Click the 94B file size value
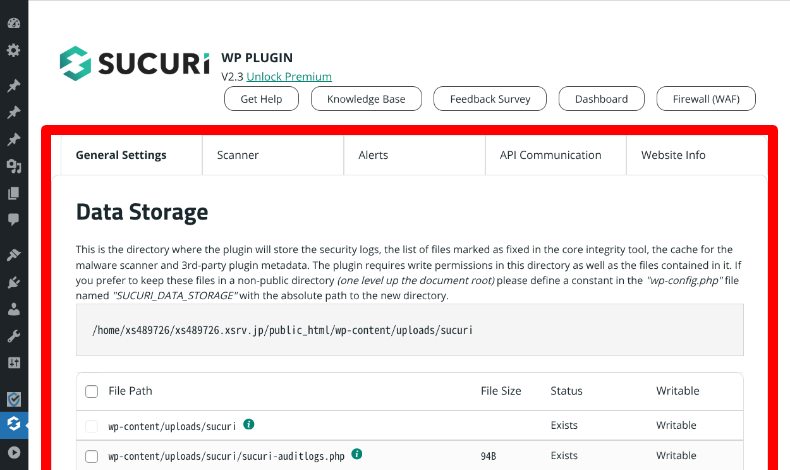Screen dimensions: 790x470 click(488, 456)
